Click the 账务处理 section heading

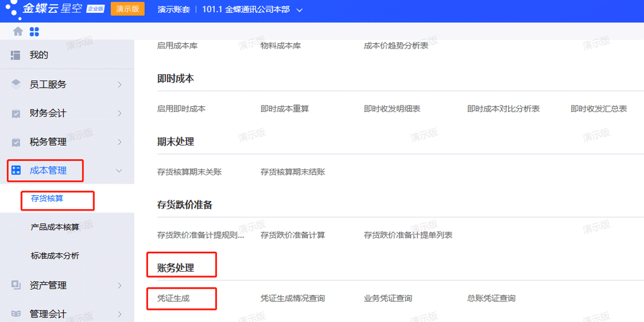175,268
